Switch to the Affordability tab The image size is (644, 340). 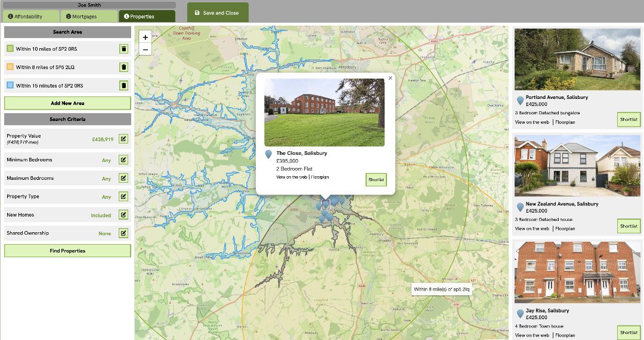[31, 17]
